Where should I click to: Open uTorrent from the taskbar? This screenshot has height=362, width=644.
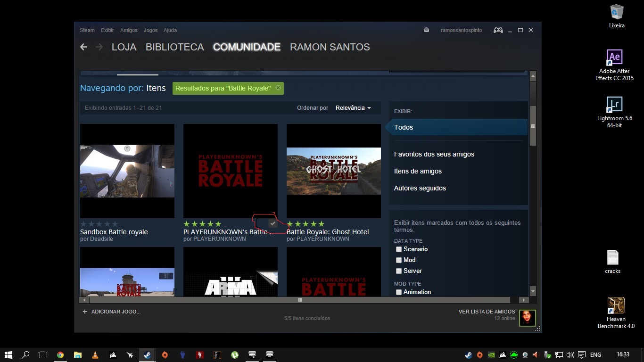[x=234, y=355]
